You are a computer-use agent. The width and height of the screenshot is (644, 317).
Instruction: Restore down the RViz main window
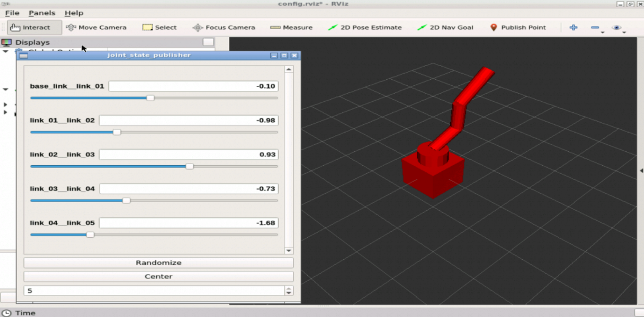point(630,4)
